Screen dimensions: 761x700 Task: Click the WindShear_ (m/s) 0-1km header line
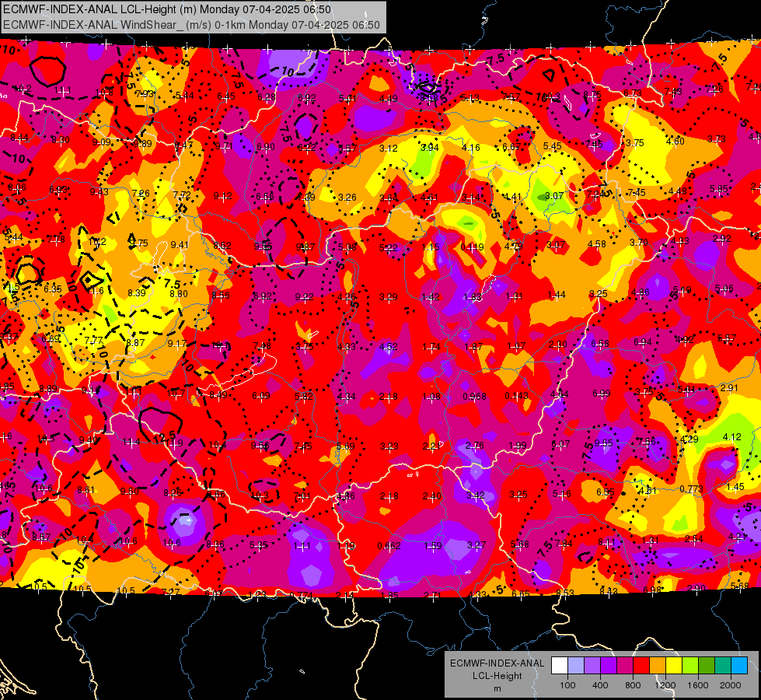pyautogui.click(x=191, y=25)
